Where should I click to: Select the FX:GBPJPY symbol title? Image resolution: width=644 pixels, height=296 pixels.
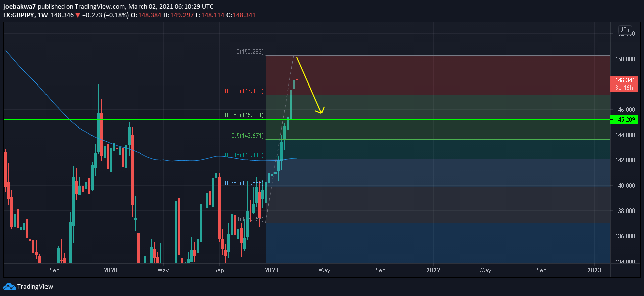(19, 15)
